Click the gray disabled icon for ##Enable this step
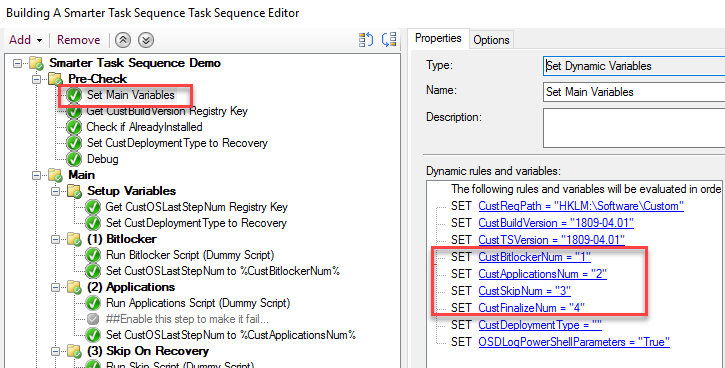This screenshot has height=368, width=725. point(93,319)
